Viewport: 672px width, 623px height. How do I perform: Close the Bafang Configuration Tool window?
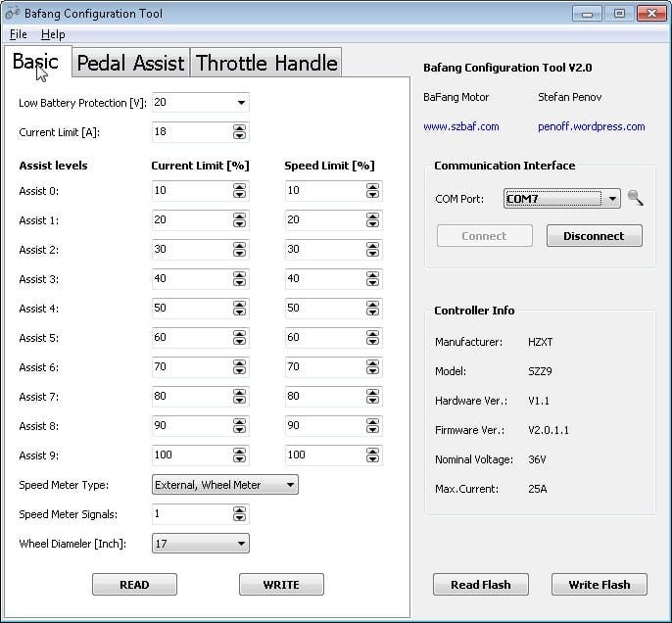(651, 14)
